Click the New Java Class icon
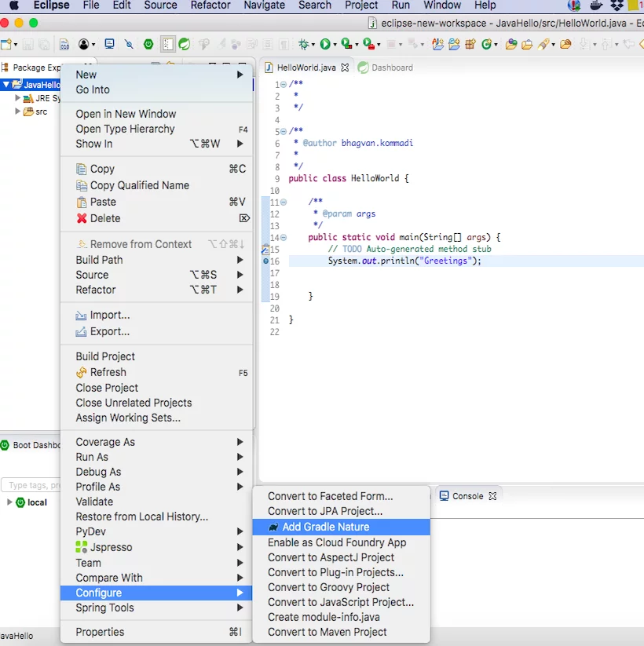The height and width of the screenshot is (646, 644). tap(486, 44)
